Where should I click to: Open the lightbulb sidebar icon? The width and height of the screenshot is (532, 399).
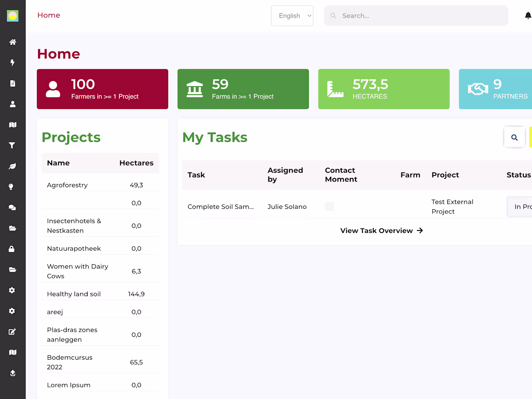pos(11,187)
